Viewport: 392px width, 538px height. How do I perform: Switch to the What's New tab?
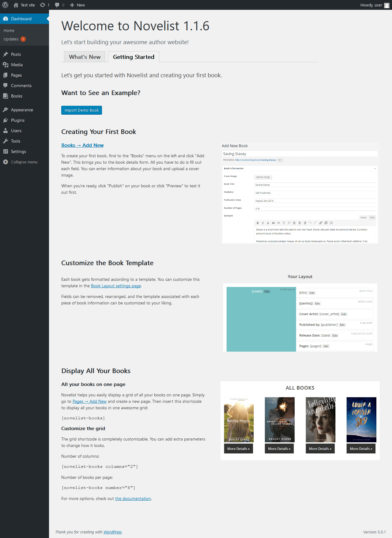(x=85, y=57)
